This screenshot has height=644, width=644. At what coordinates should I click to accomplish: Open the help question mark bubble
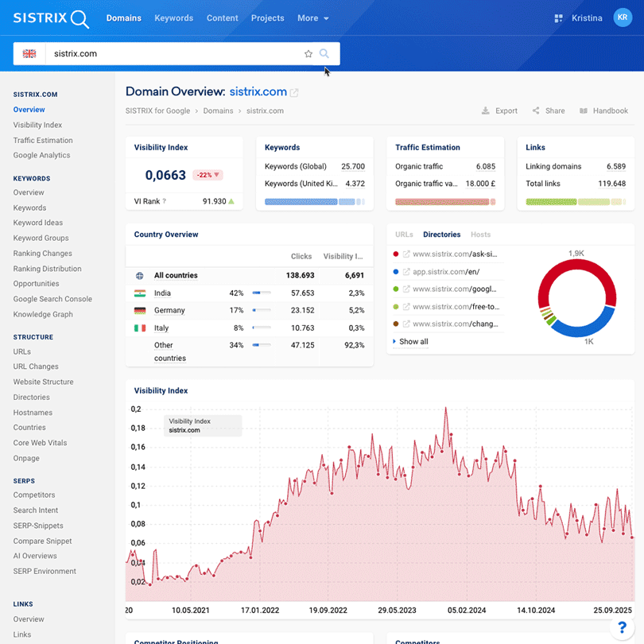[x=622, y=627]
